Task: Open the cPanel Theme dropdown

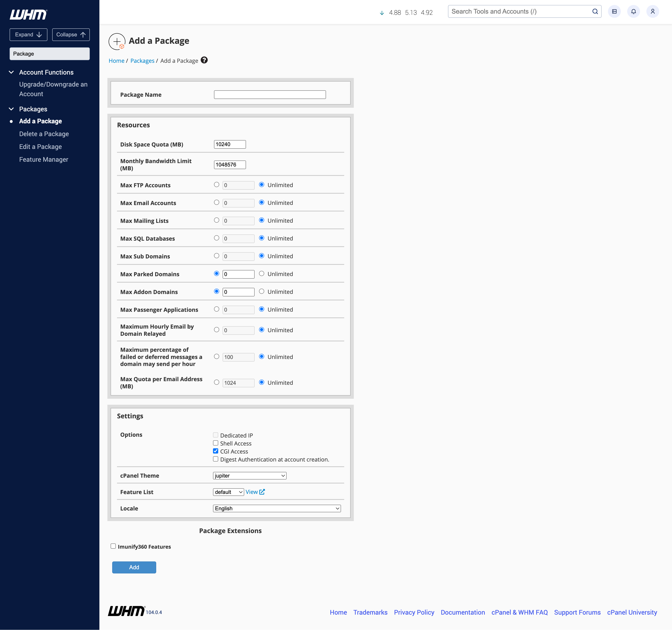Action: point(249,476)
